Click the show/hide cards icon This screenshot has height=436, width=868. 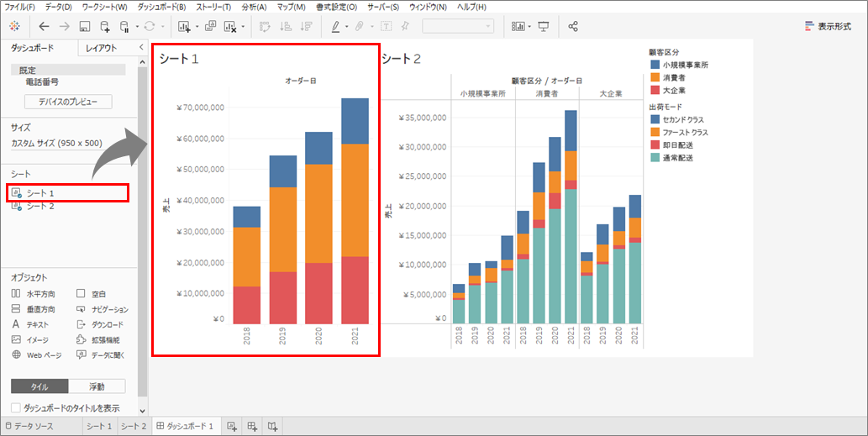518,26
